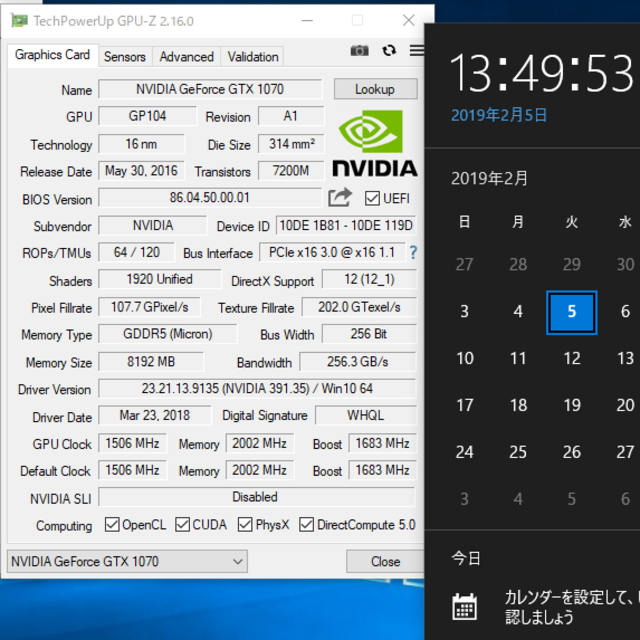The image size is (640, 640).
Task: Click the Bus Interface question mark
Action: pyautogui.click(x=413, y=253)
